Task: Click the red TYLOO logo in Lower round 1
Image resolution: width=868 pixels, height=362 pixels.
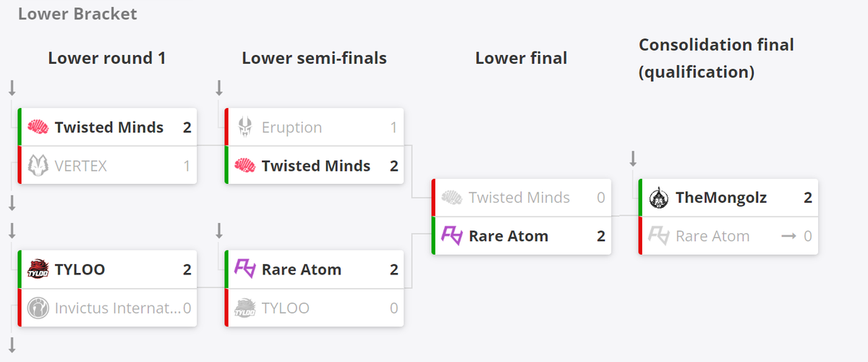Action: 38,269
